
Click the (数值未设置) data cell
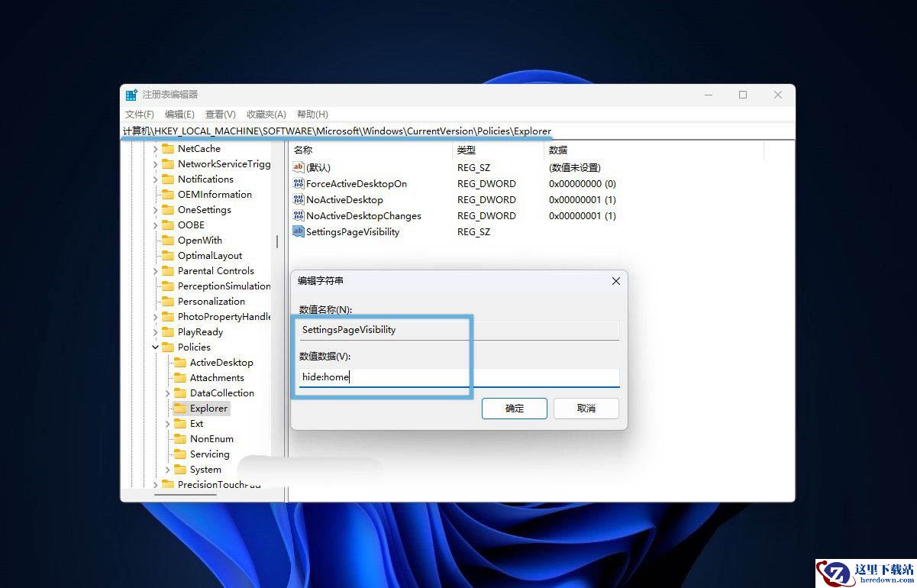point(575,167)
